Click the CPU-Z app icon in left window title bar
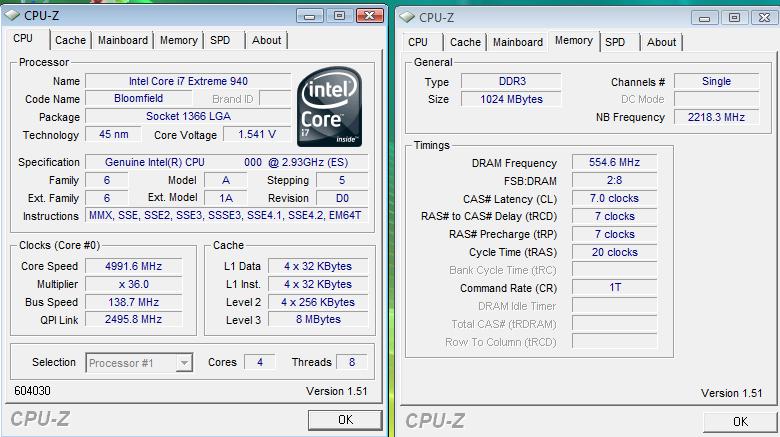Image resolution: width=780 pixels, height=437 pixels. [12, 15]
